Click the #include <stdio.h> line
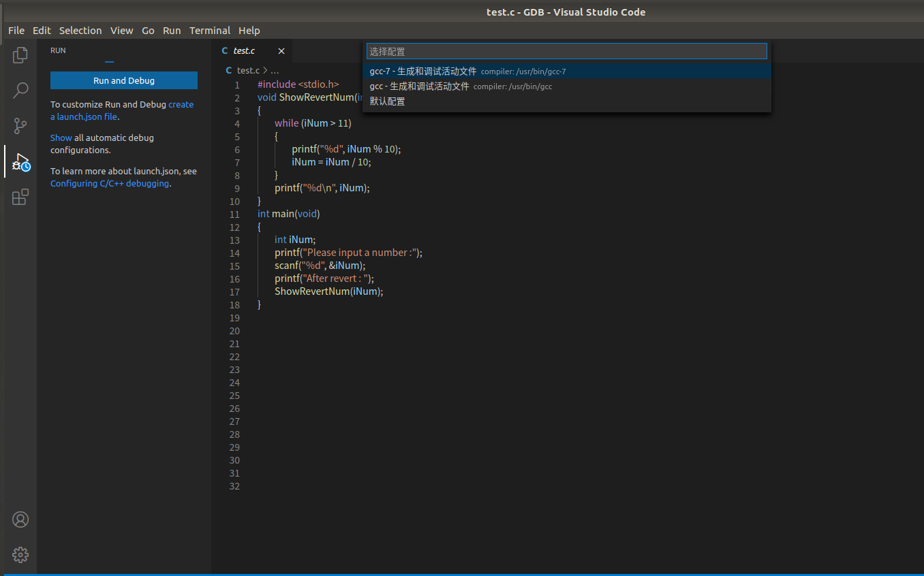Screen dimensions: 924x576 tap(298, 84)
